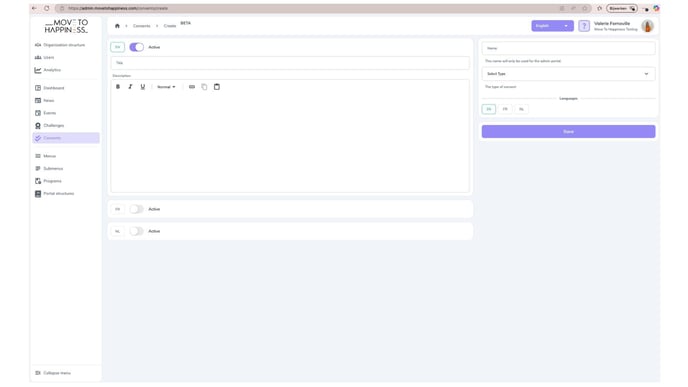Go home via the breadcrumb house icon
Viewport: 688px width, 387px height.
click(x=117, y=26)
